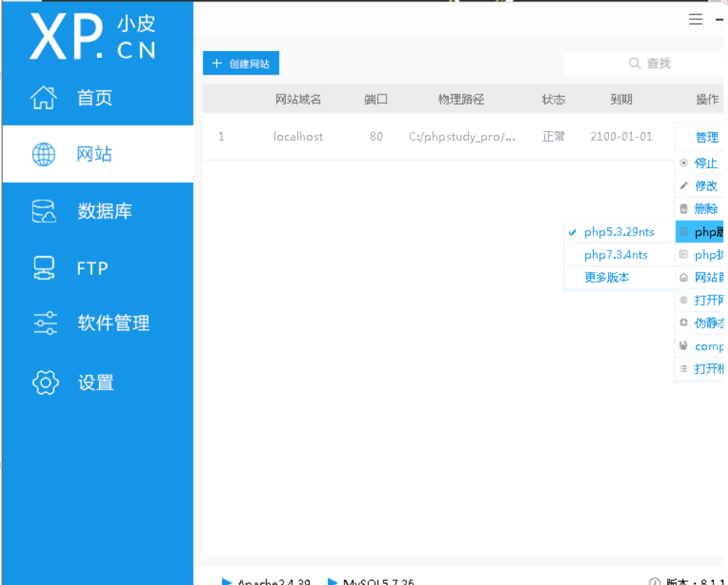Viewport: 728px width, 585px height.
Task: Click the Apache2.4.39 icon in status bar
Action: point(226,580)
